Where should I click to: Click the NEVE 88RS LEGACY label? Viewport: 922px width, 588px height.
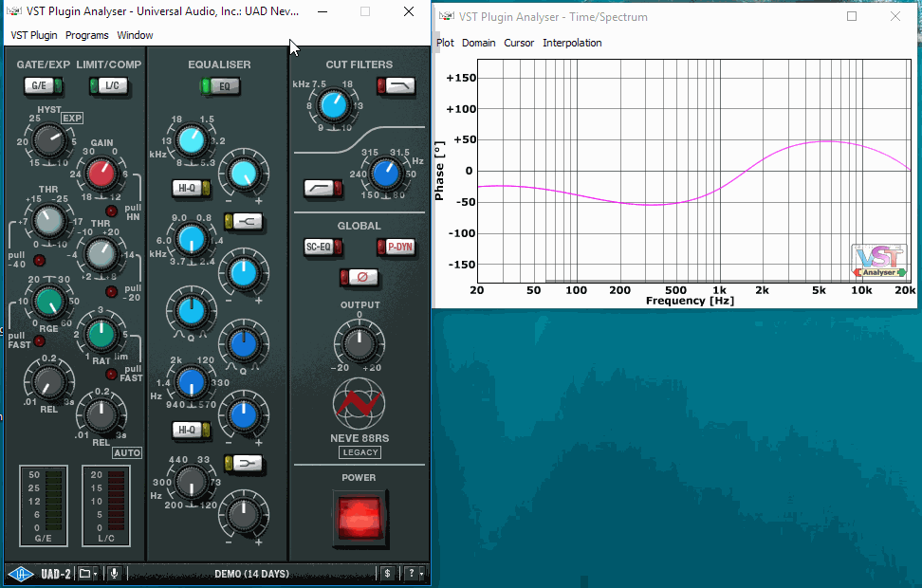(x=360, y=445)
